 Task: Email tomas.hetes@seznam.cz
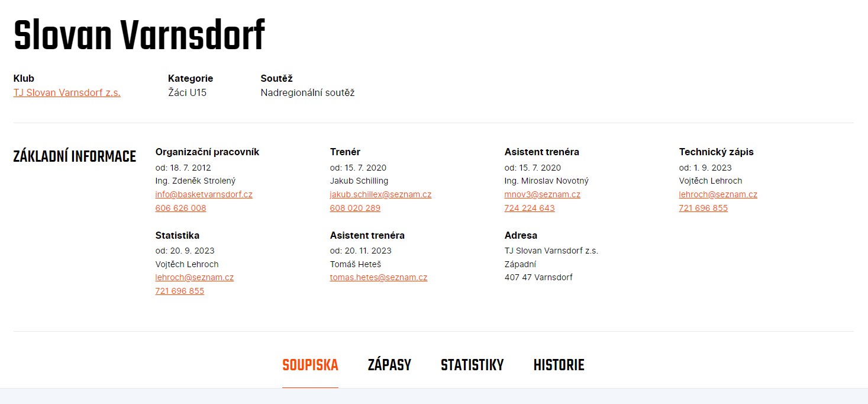tap(379, 277)
